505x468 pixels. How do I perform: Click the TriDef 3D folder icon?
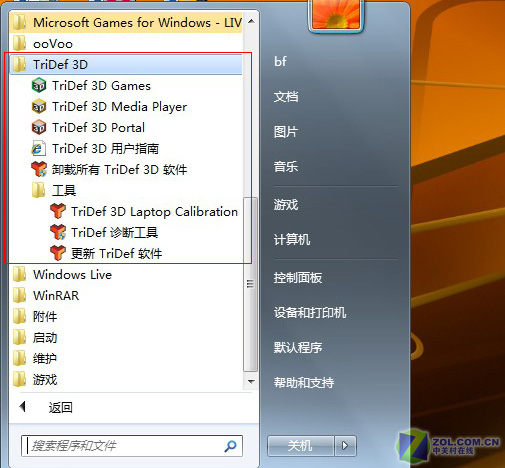tap(19, 64)
